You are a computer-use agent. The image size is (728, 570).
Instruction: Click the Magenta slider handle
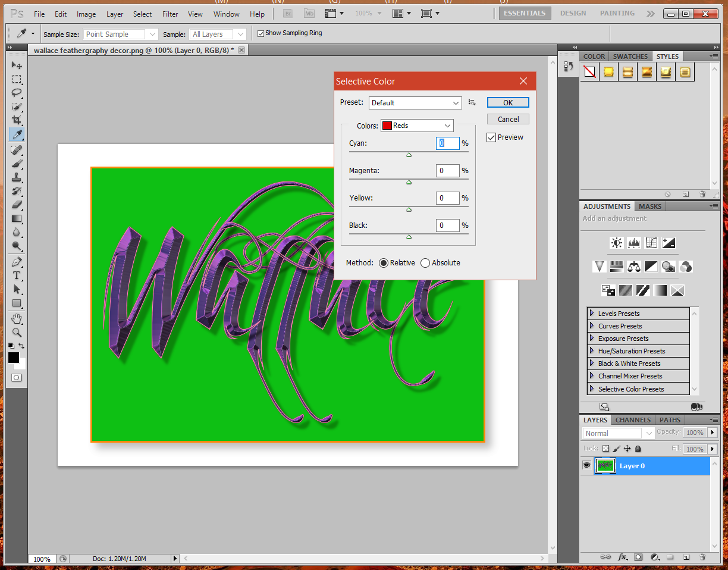point(409,182)
